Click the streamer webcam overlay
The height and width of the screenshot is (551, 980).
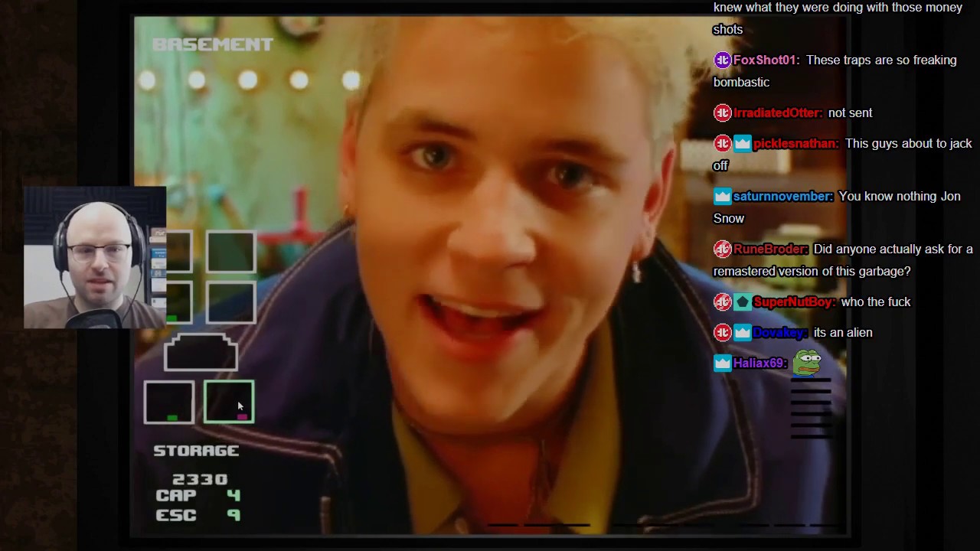tap(95, 258)
